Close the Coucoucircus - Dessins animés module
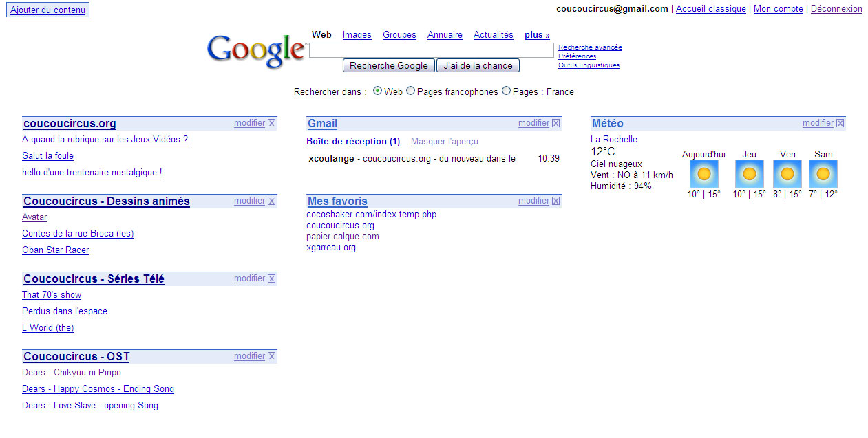The image size is (868, 438). (x=271, y=201)
